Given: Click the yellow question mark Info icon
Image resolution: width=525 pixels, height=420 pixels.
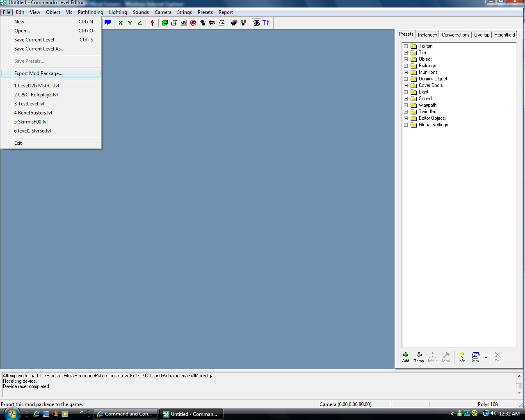Looking at the screenshot, I should (x=462, y=356).
